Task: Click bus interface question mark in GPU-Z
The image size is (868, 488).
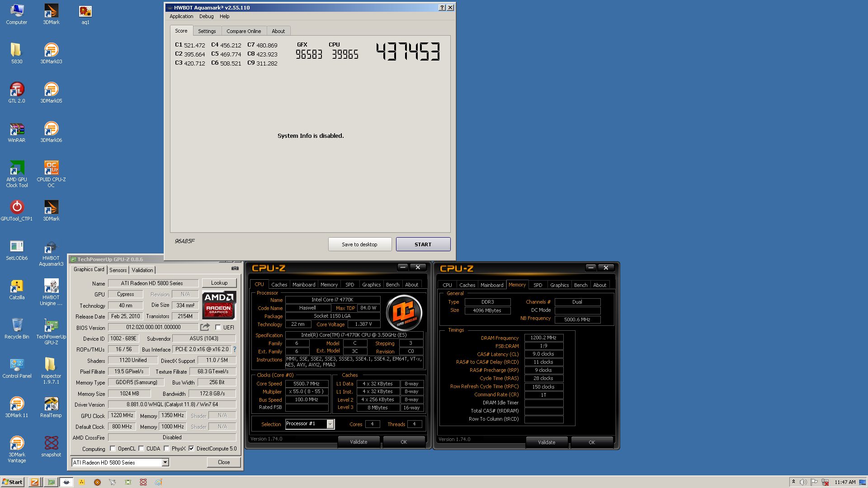Action: pyautogui.click(x=235, y=349)
